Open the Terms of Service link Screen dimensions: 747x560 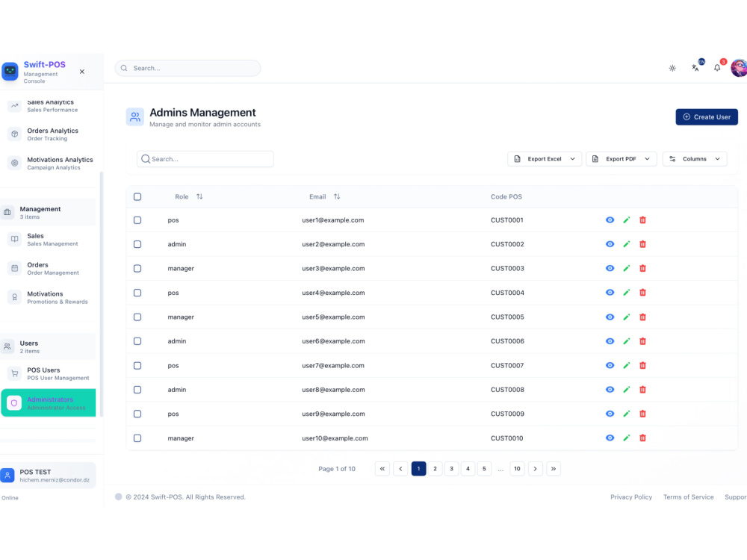(x=689, y=497)
